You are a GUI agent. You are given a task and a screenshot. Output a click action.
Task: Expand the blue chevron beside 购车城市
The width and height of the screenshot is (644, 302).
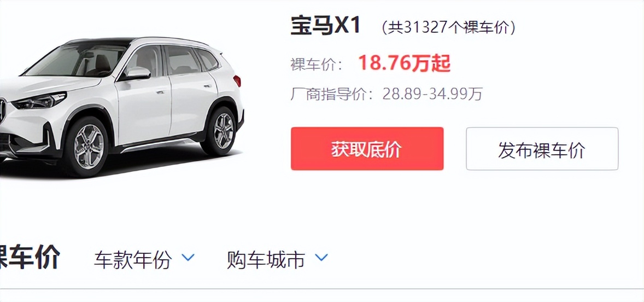(x=321, y=258)
